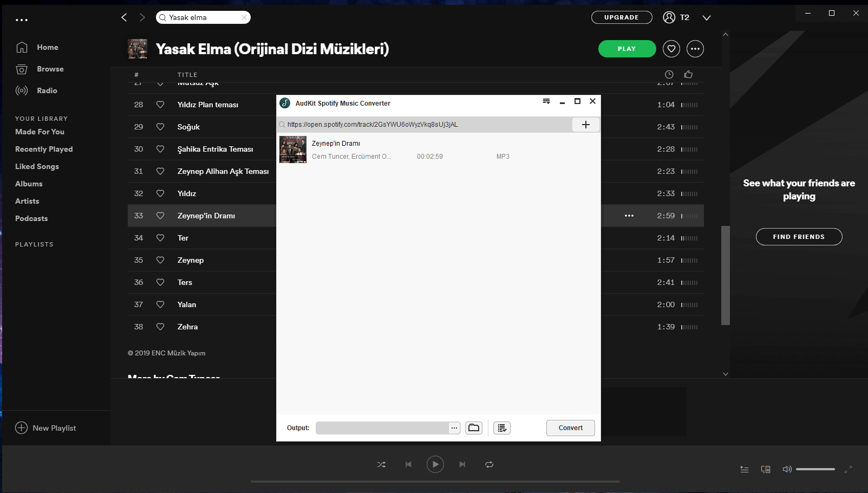Go forward with the right arrow
Viewport: 868px width, 493px height.
(x=142, y=17)
